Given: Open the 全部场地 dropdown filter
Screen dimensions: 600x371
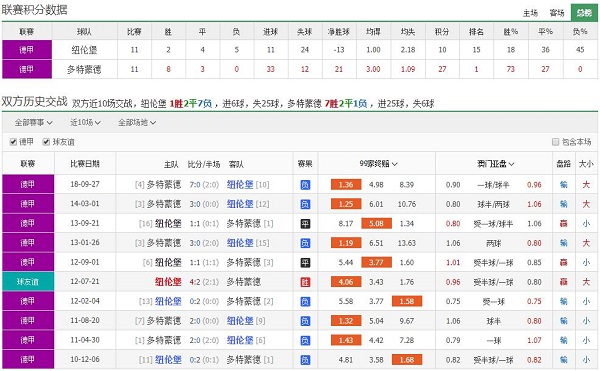Looking at the screenshot, I should click(137, 122).
